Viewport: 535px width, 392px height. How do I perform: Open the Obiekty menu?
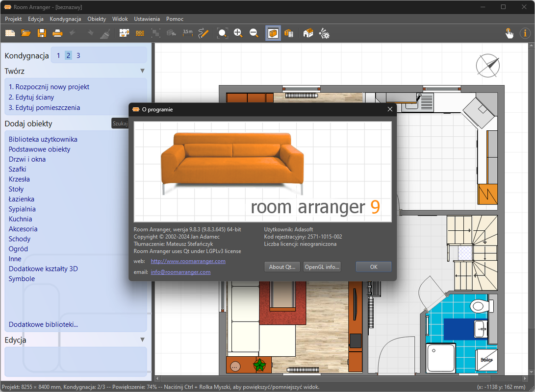coord(97,19)
